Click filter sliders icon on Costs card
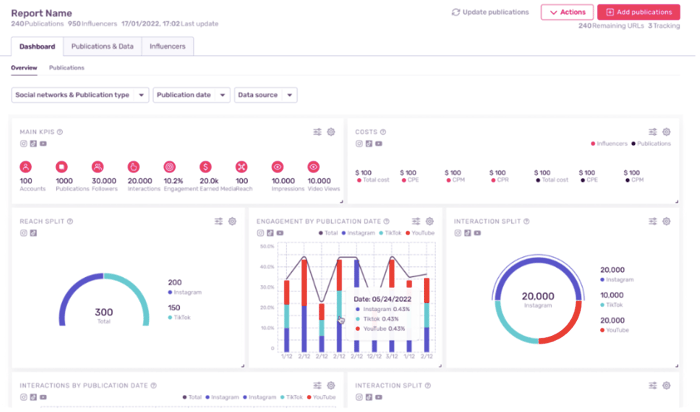This screenshot has height=412, width=700. coord(653,132)
